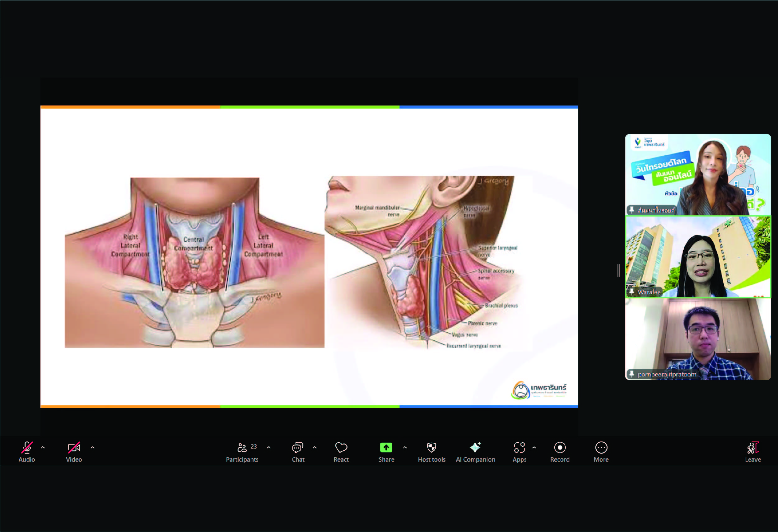Viewport: 778px width, 532px height.
Task: Click the hospital logo on the slide
Action: pos(539,390)
